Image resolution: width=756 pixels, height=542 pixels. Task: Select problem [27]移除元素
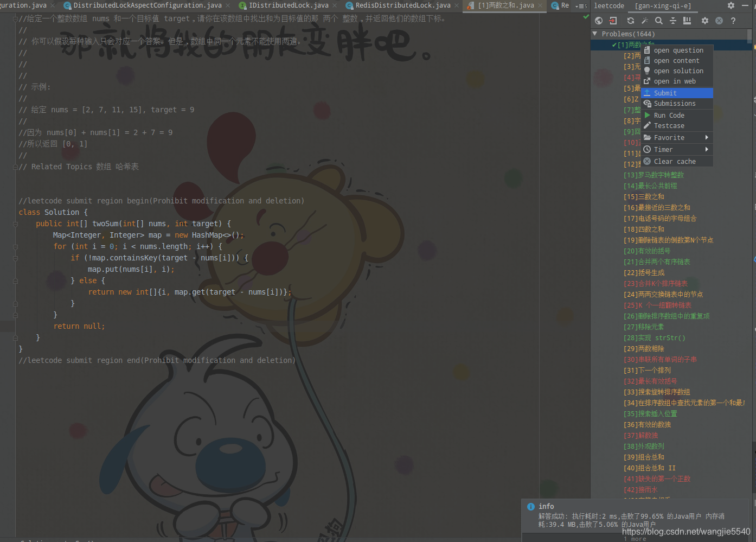[x=644, y=327]
